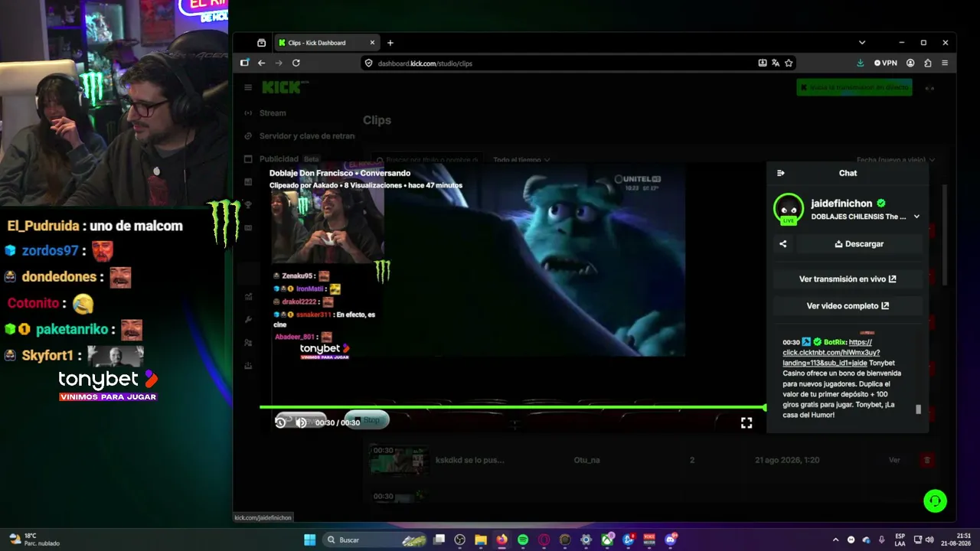980x551 pixels.
Task: Open Spotify from the taskbar
Action: pos(523,540)
